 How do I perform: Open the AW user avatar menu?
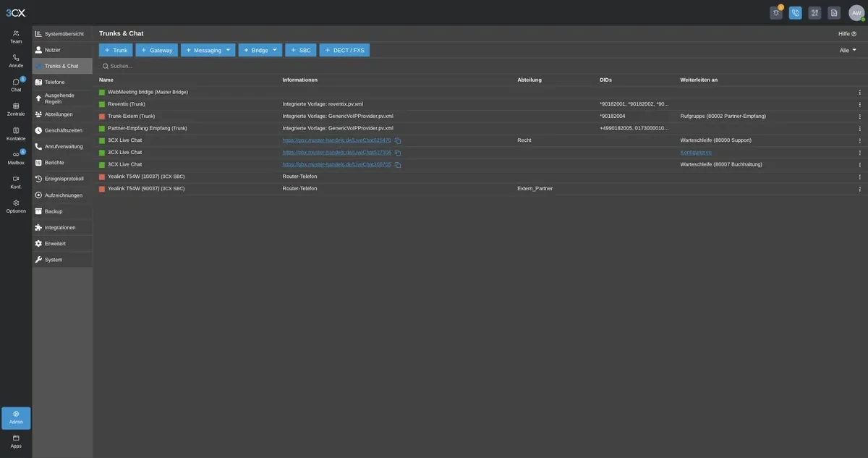point(856,13)
